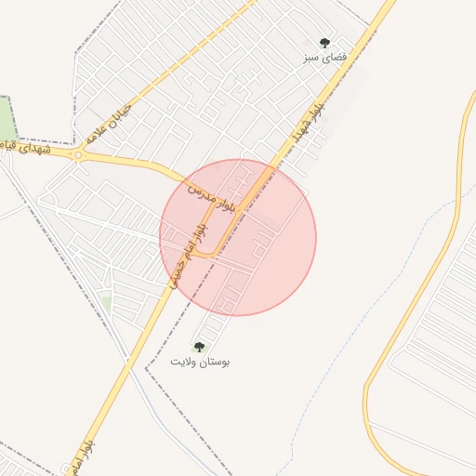
Task: Click the خیابان علامه street label
Action: [109, 125]
